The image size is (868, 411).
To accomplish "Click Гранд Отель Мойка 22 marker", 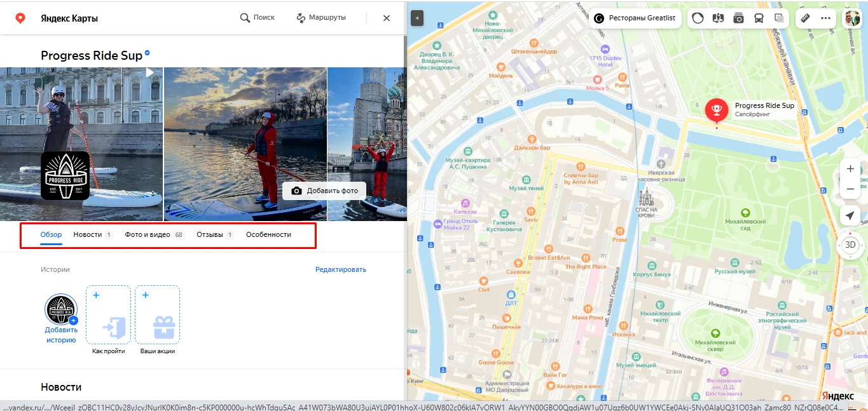I will [437, 223].
